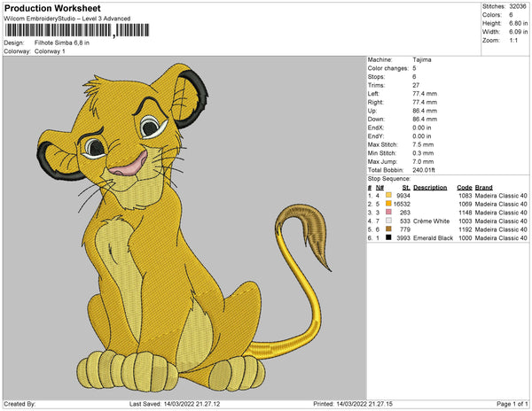
Task: Click the Trims value '27'
Action: tap(416, 85)
